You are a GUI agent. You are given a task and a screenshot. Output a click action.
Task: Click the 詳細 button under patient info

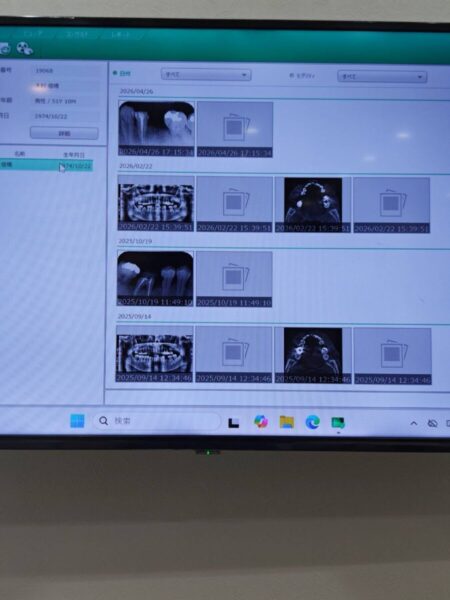coord(64,133)
